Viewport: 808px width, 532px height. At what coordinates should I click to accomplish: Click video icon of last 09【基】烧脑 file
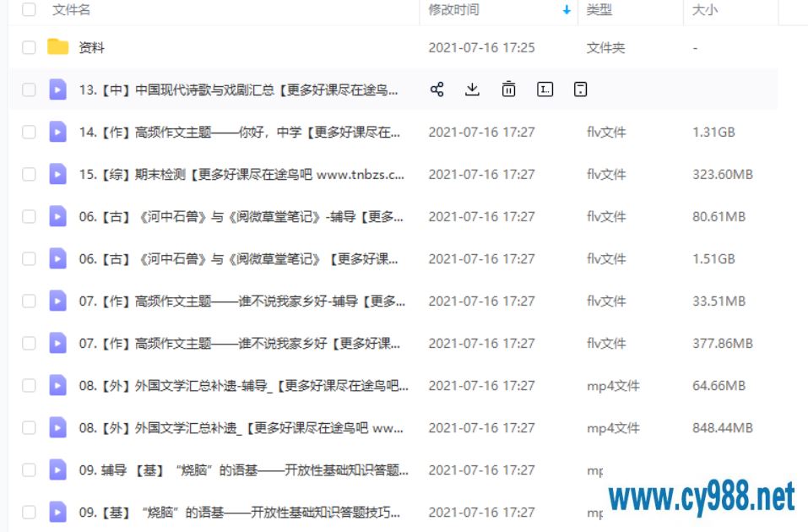(x=57, y=513)
